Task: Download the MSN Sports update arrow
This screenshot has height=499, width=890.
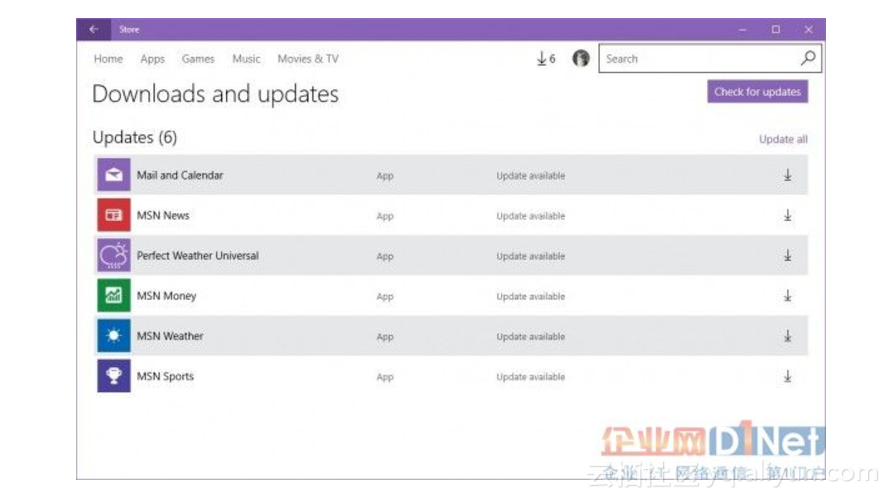Action: pos(788,376)
